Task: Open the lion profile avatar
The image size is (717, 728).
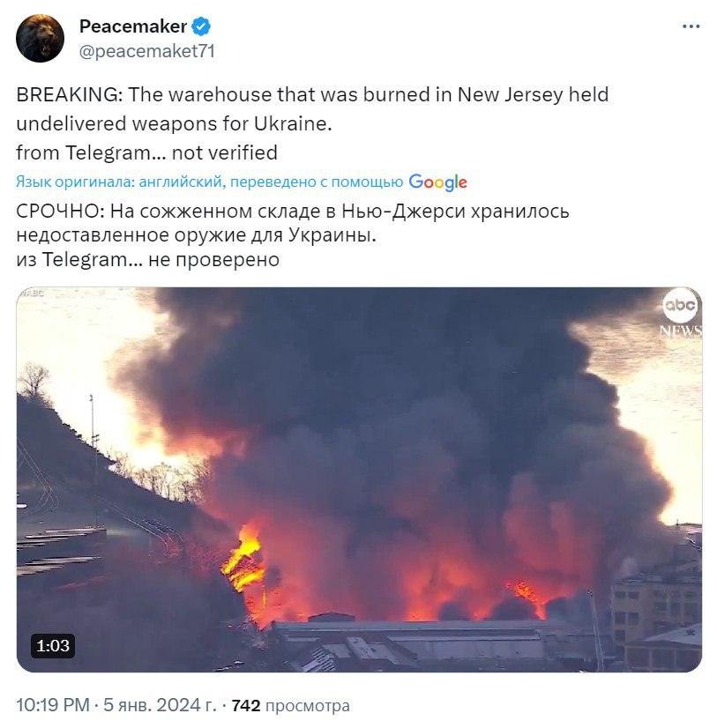Action: [41, 39]
